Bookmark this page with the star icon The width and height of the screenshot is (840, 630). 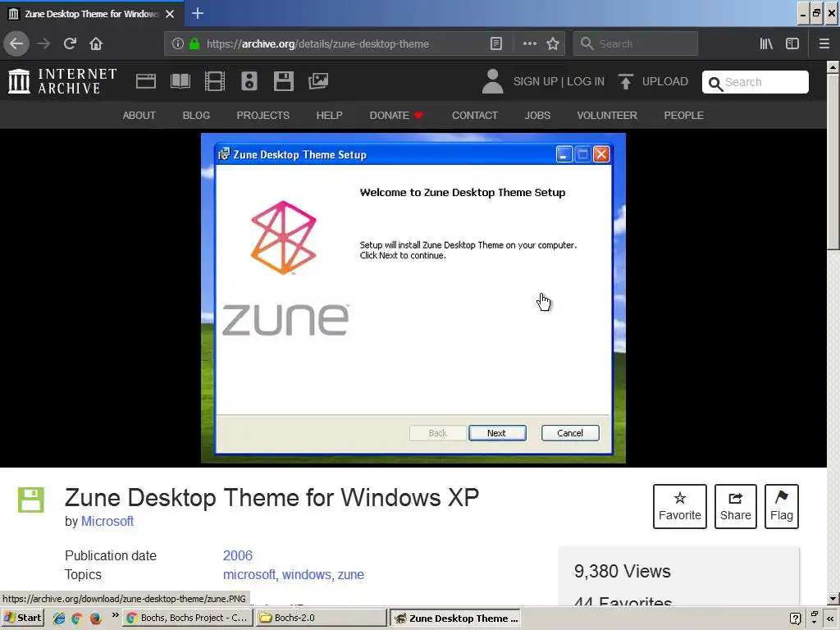(553, 43)
